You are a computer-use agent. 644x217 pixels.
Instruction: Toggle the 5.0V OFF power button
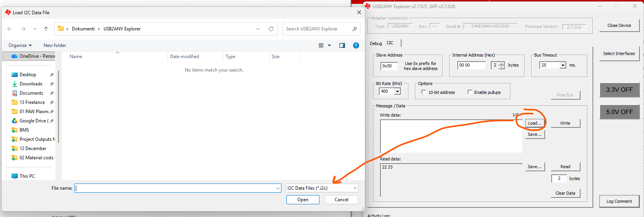click(619, 112)
